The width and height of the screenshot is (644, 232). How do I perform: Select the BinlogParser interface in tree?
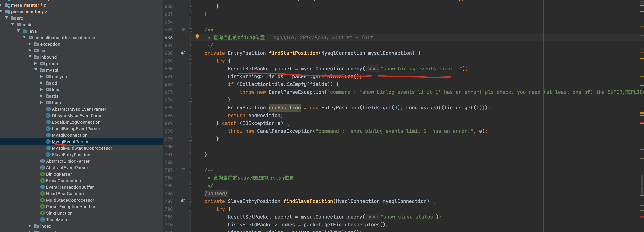point(59,174)
